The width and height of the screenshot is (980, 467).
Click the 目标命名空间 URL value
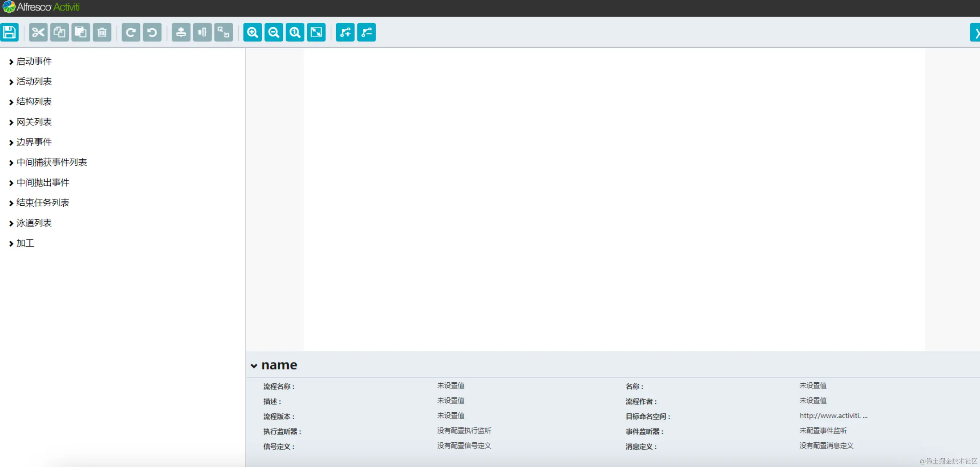[833, 416]
